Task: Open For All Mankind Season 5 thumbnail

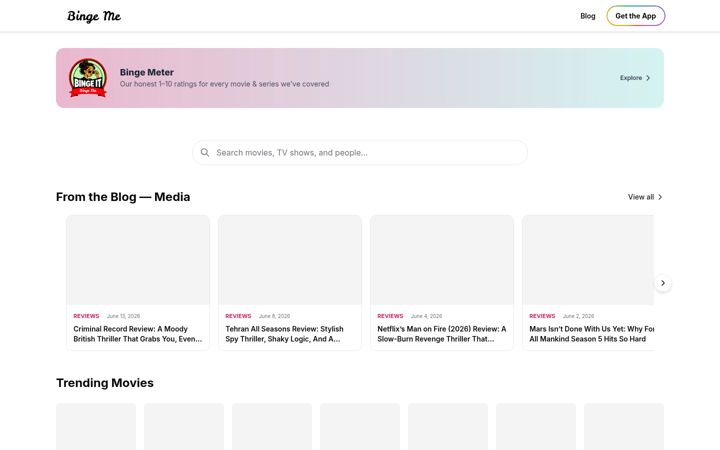Action: [x=588, y=260]
